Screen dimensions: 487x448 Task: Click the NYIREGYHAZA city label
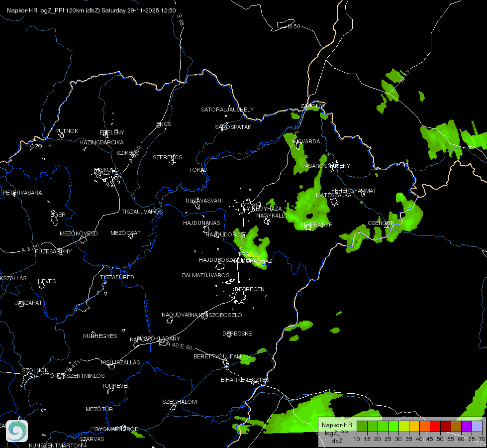coord(263,208)
